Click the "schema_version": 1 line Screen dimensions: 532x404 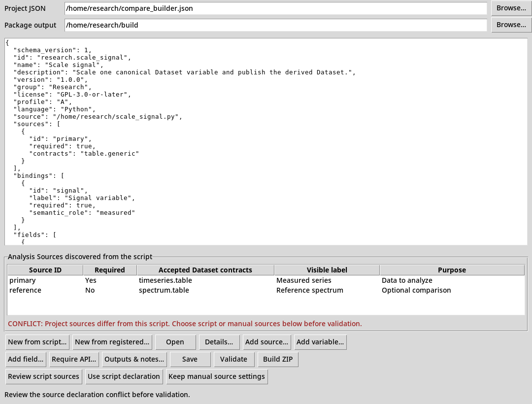(x=52, y=50)
